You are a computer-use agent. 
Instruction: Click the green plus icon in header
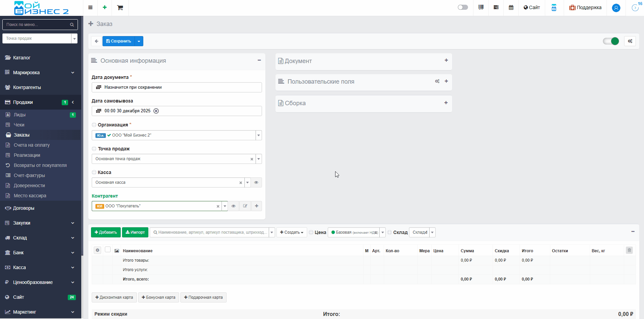(x=105, y=7)
